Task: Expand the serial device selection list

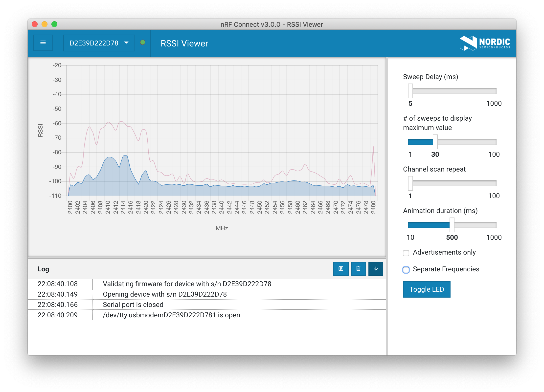Action: [98, 43]
